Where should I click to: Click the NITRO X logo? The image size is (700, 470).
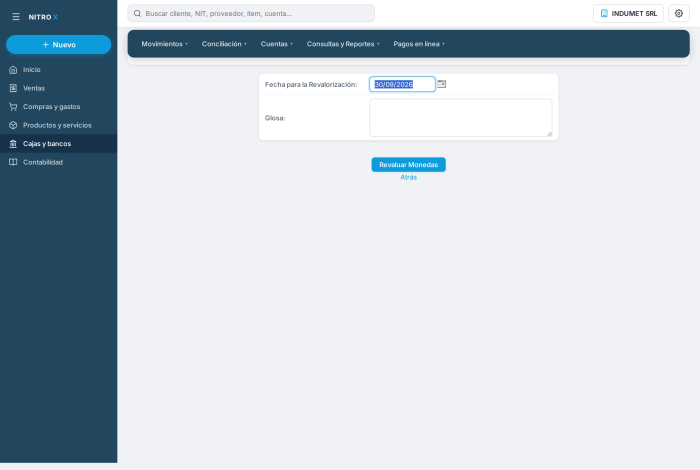43,17
